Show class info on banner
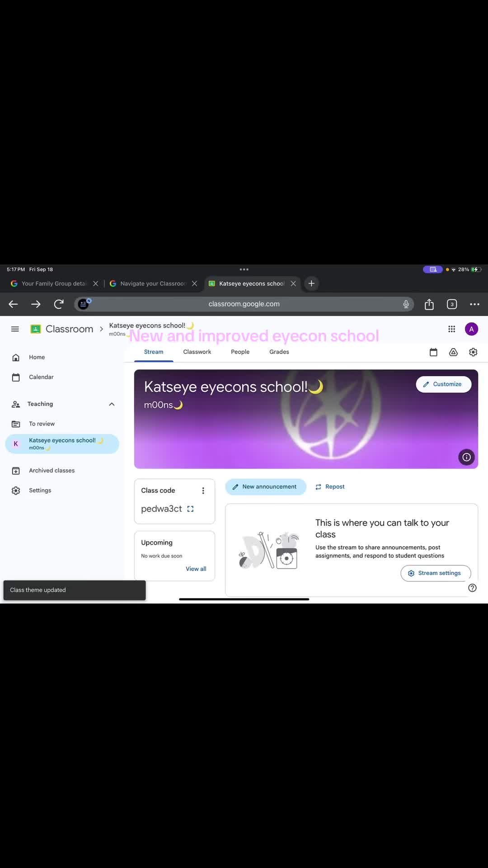 pyautogui.click(x=466, y=457)
